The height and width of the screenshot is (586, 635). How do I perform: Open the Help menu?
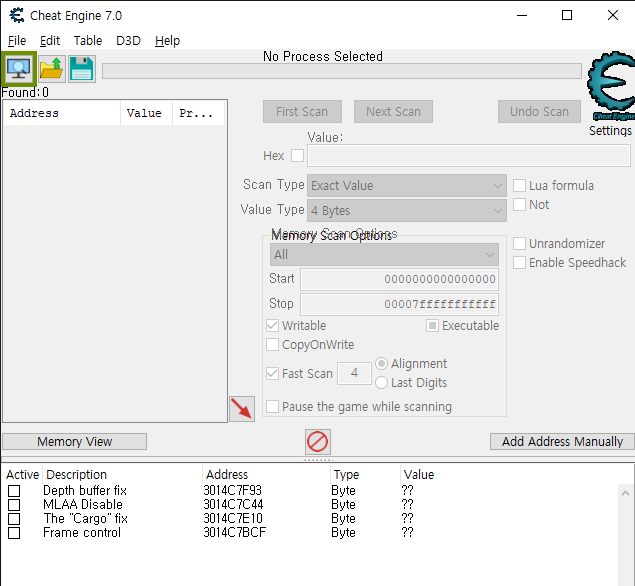[x=167, y=40]
